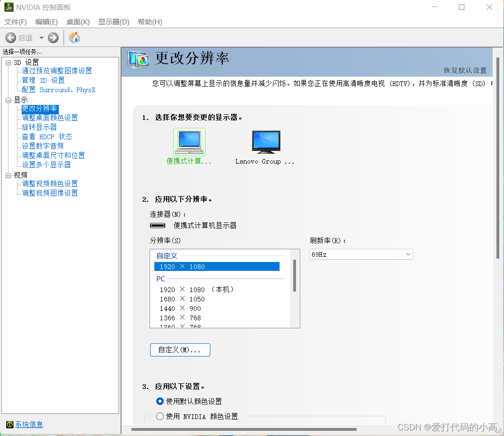Click 恢复默认设置 link
Screen dimensions: 504x436
tap(465, 71)
